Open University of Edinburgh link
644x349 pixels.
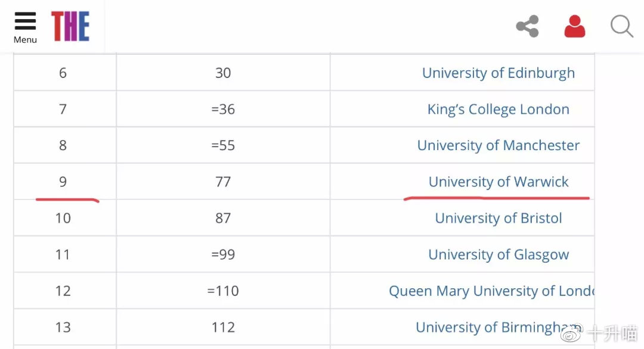click(x=499, y=73)
